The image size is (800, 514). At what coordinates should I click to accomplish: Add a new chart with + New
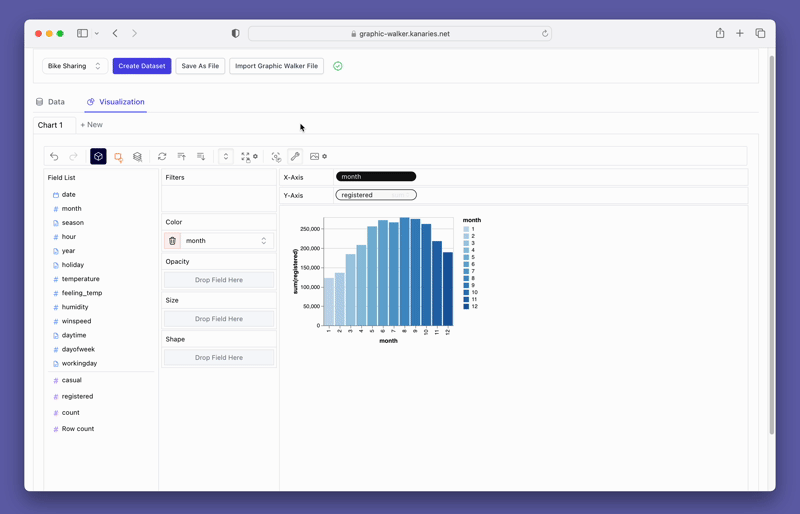coord(91,125)
